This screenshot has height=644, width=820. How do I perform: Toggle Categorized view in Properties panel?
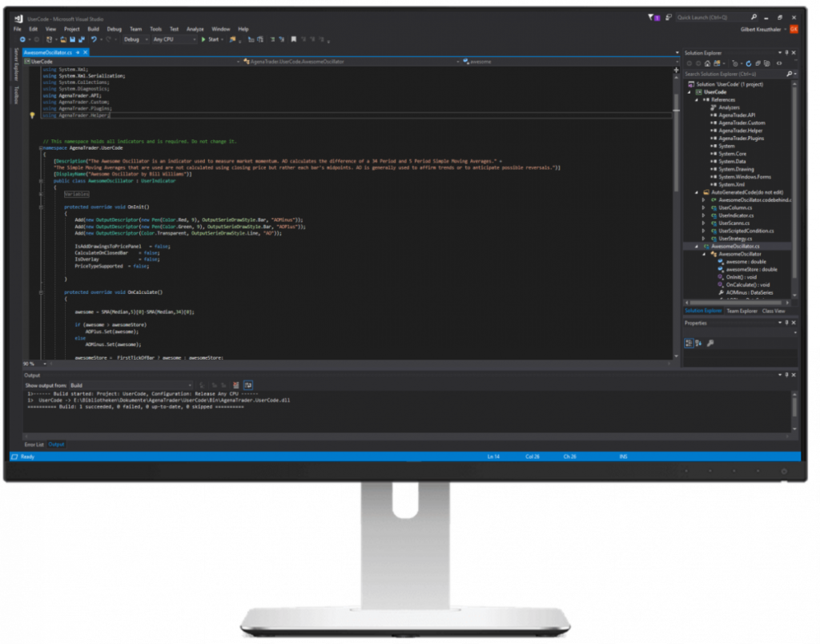click(x=689, y=344)
